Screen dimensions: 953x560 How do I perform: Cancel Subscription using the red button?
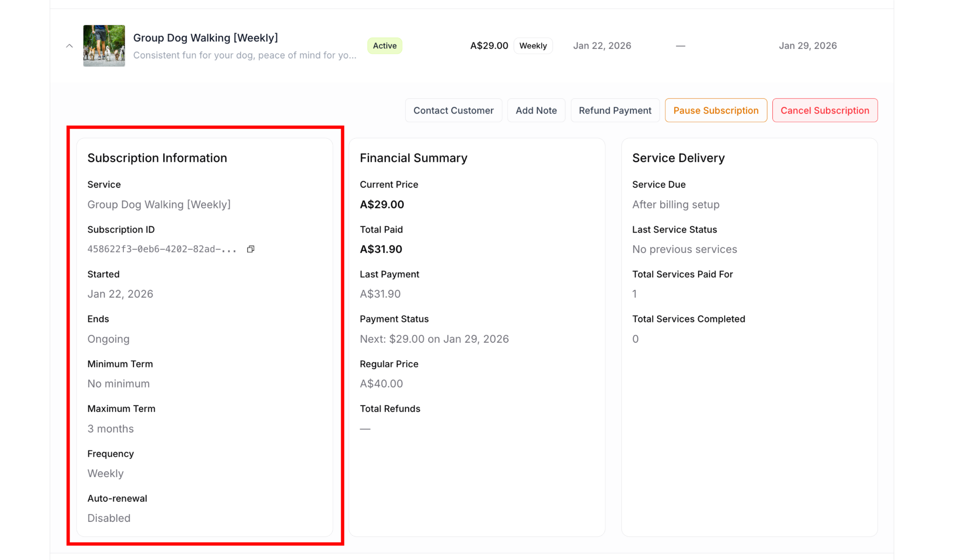coord(825,110)
